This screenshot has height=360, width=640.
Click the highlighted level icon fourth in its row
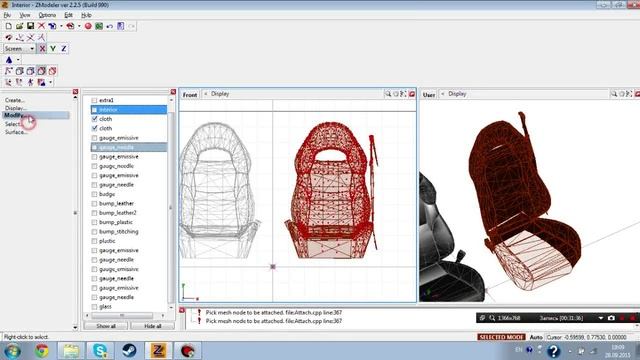coord(41,71)
